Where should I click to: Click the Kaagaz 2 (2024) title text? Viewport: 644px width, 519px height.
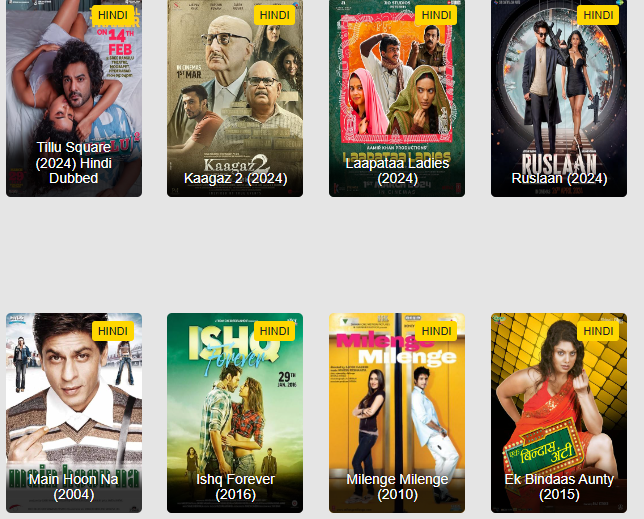(235, 178)
